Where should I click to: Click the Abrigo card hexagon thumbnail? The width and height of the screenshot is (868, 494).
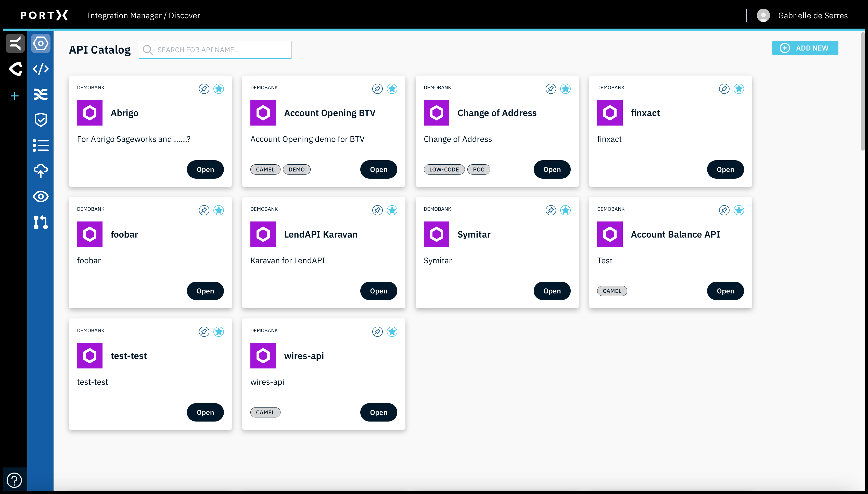tap(90, 113)
